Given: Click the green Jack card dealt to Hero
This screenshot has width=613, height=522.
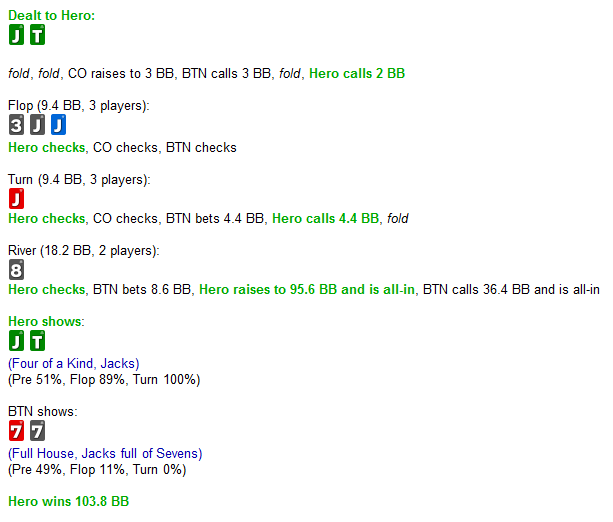Looking at the screenshot, I should [x=16, y=36].
